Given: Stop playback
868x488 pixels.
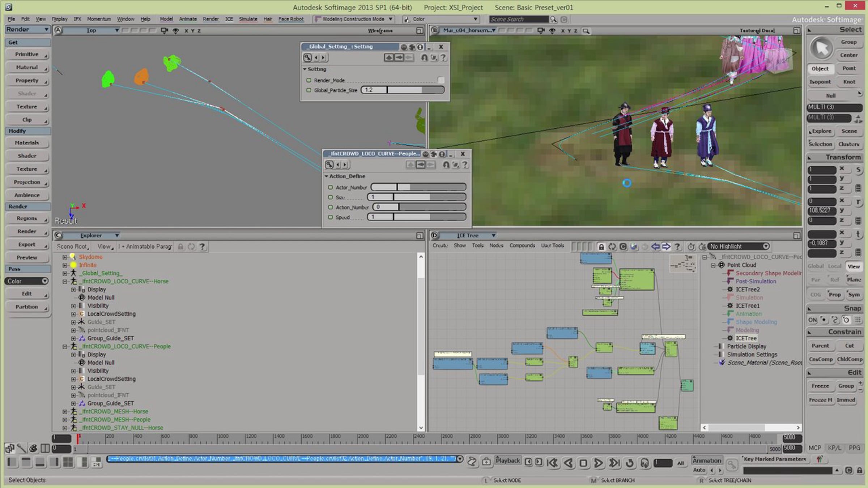Looking at the screenshot, I should pos(583,463).
